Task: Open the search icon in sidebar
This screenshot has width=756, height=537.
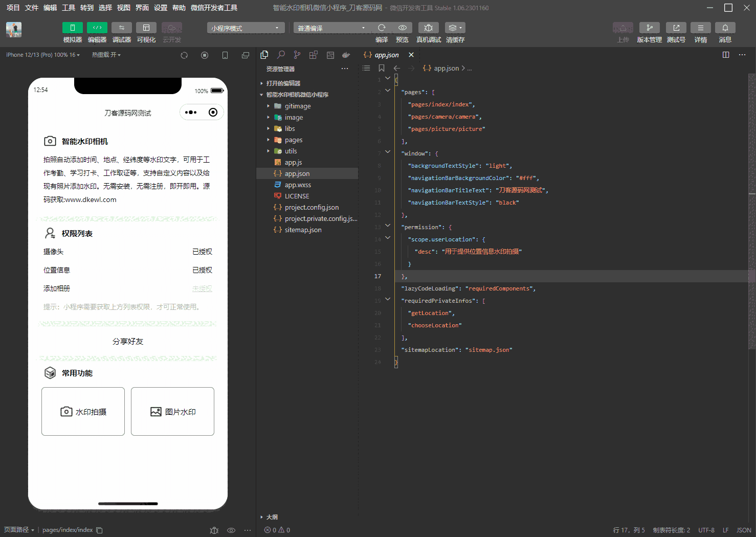Action: pyautogui.click(x=281, y=55)
